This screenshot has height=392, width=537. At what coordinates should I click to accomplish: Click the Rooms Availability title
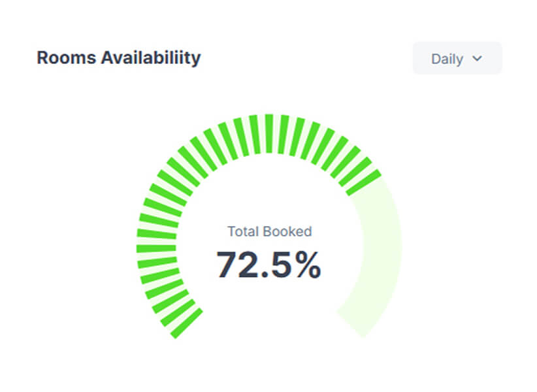click(x=118, y=57)
